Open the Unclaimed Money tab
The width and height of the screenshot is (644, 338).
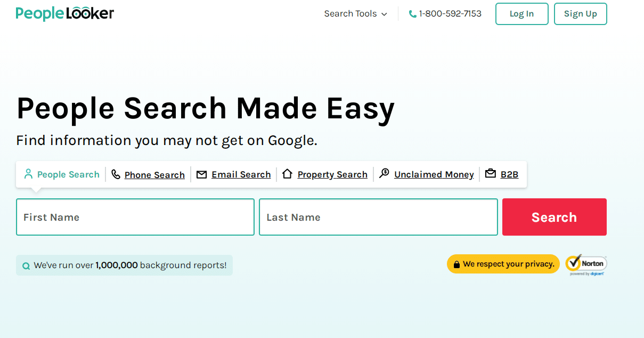point(427,174)
